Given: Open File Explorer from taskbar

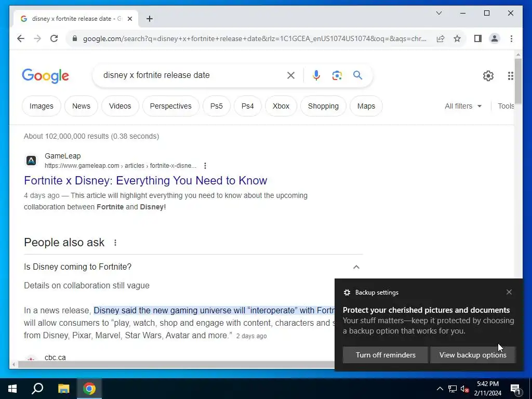Looking at the screenshot, I should tap(63, 389).
